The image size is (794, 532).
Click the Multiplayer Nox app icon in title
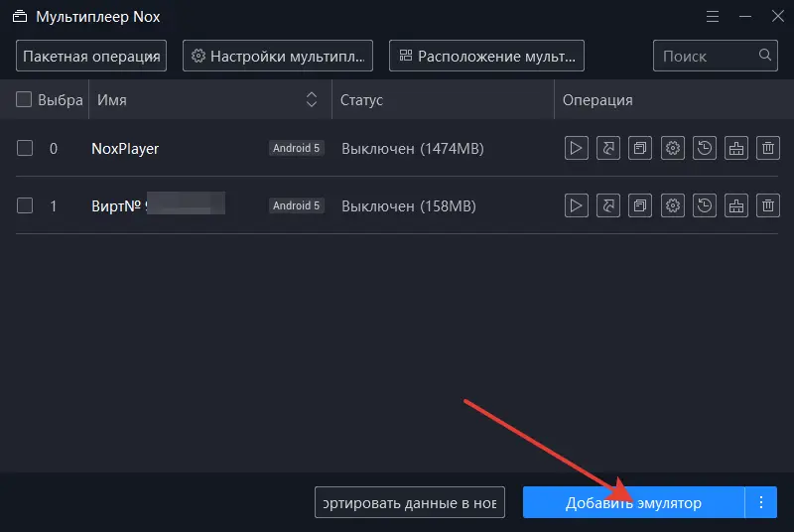point(20,17)
